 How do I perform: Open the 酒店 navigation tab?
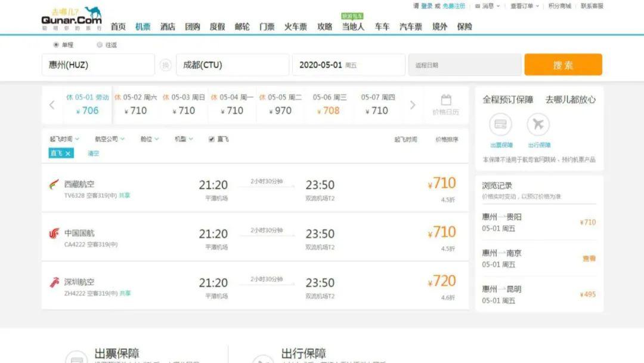(168, 27)
